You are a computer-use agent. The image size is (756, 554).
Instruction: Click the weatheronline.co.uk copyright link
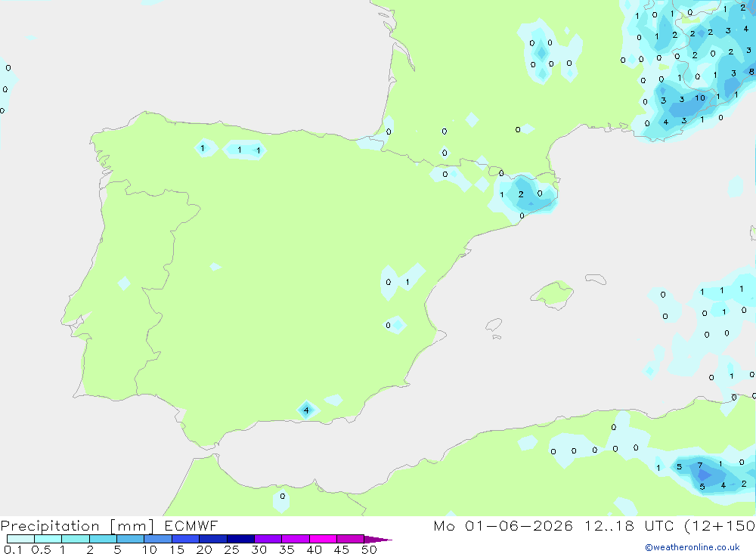[692, 547]
